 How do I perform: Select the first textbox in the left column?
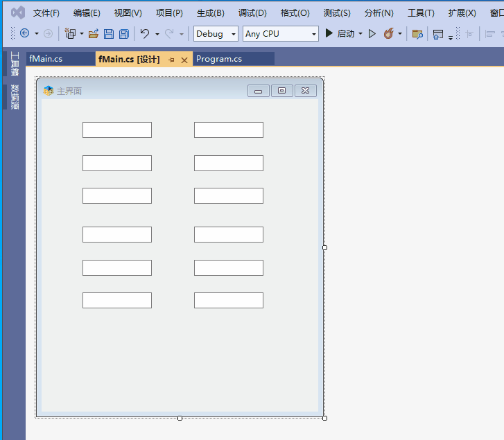tap(117, 130)
